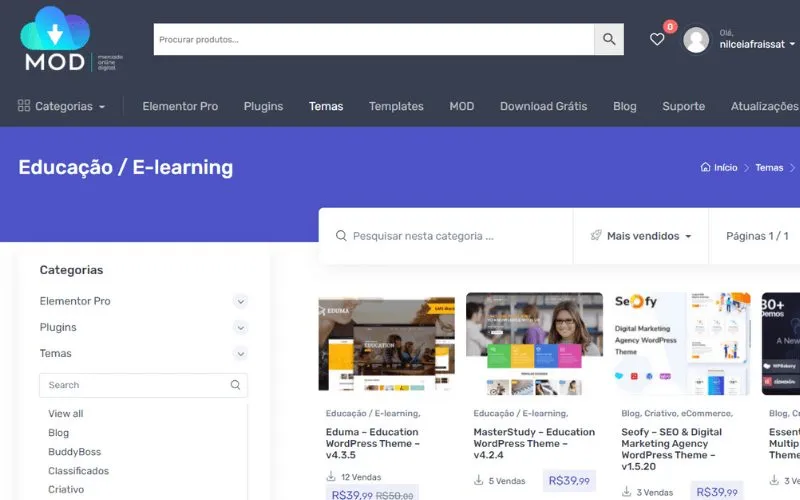This screenshot has width=800, height=500.
Task: Open the Seofy theme thumbnail
Action: click(682, 343)
